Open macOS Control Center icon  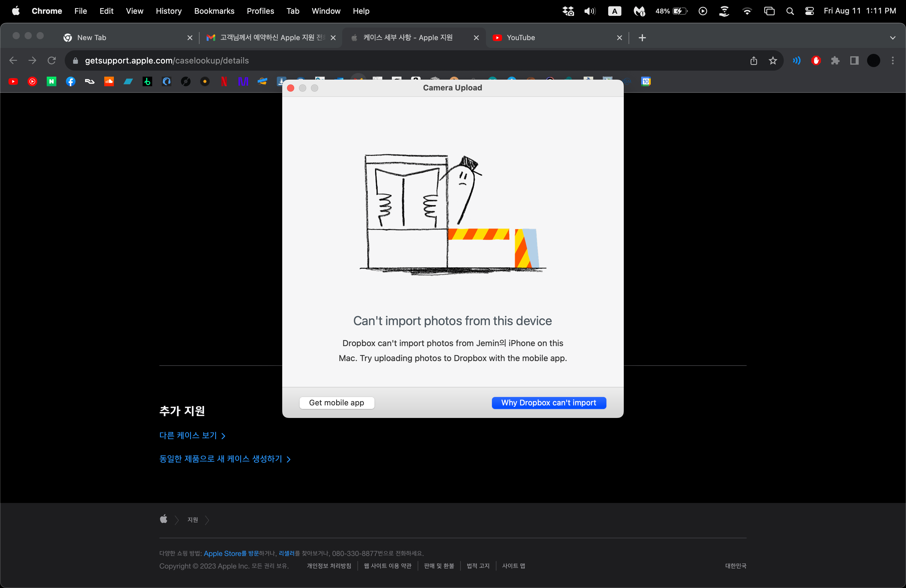(x=809, y=11)
